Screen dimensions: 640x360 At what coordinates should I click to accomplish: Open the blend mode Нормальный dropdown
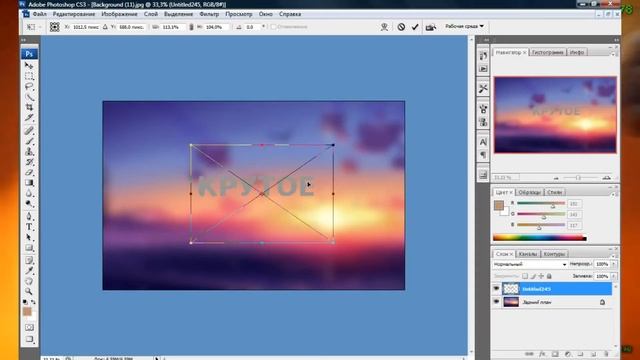tap(530, 264)
